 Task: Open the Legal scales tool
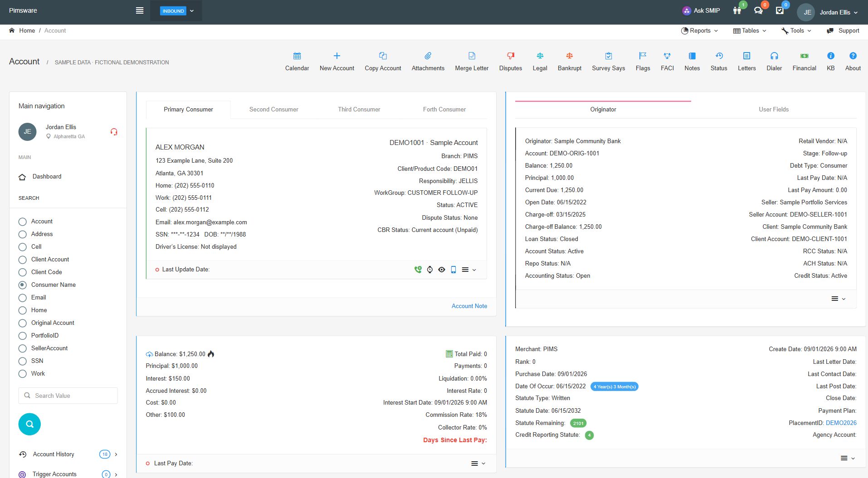pos(540,62)
